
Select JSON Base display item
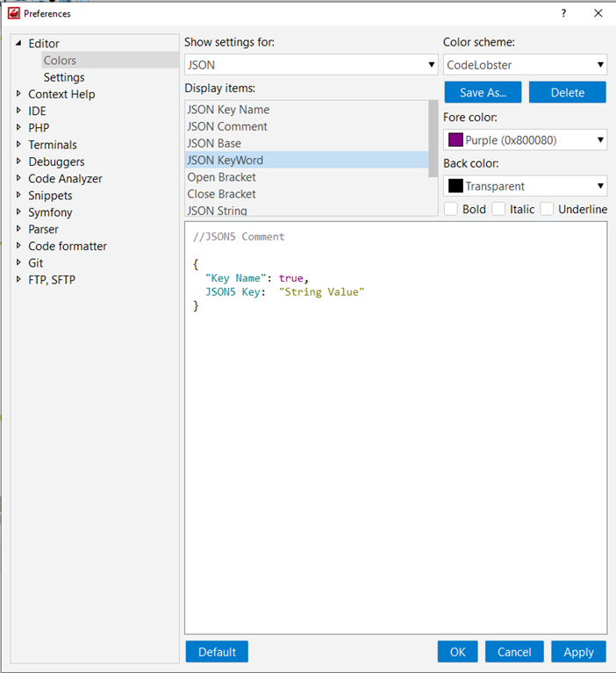306,143
